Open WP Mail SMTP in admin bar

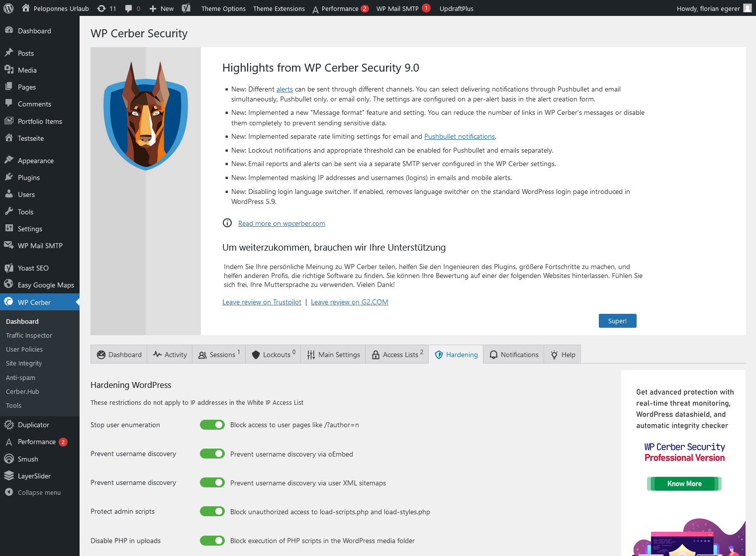click(x=403, y=8)
